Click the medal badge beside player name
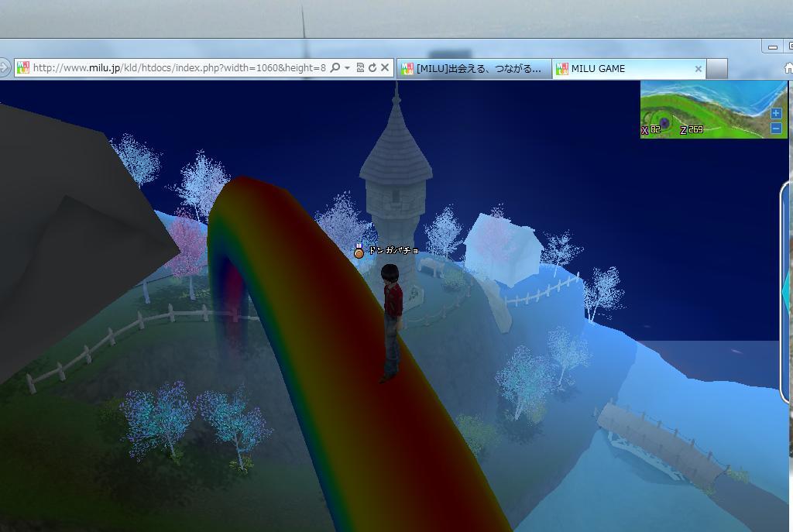This screenshot has height=532, width=793. click(x=359, y=251)
